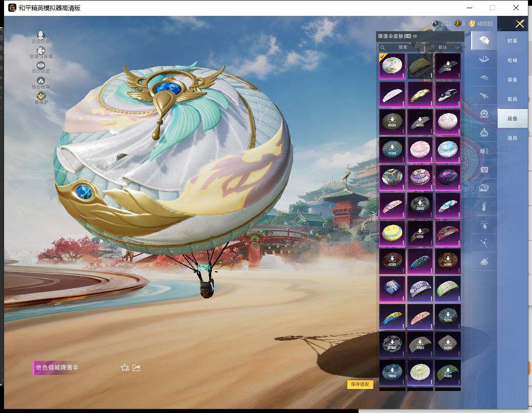Screen dimensions: 532x413
Task: Favorite the parachute with star icon
Action: pyautogui.click(x=124, y=367)
